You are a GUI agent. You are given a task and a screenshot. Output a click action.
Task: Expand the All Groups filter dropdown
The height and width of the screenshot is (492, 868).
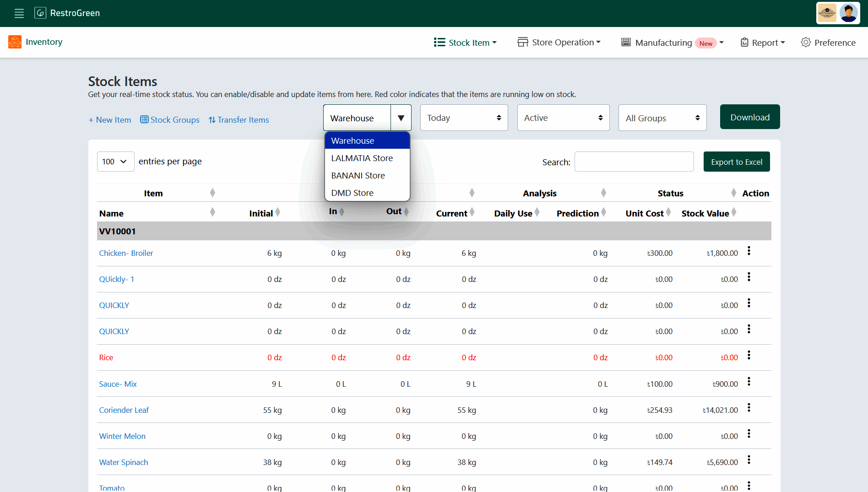[662, 118]
